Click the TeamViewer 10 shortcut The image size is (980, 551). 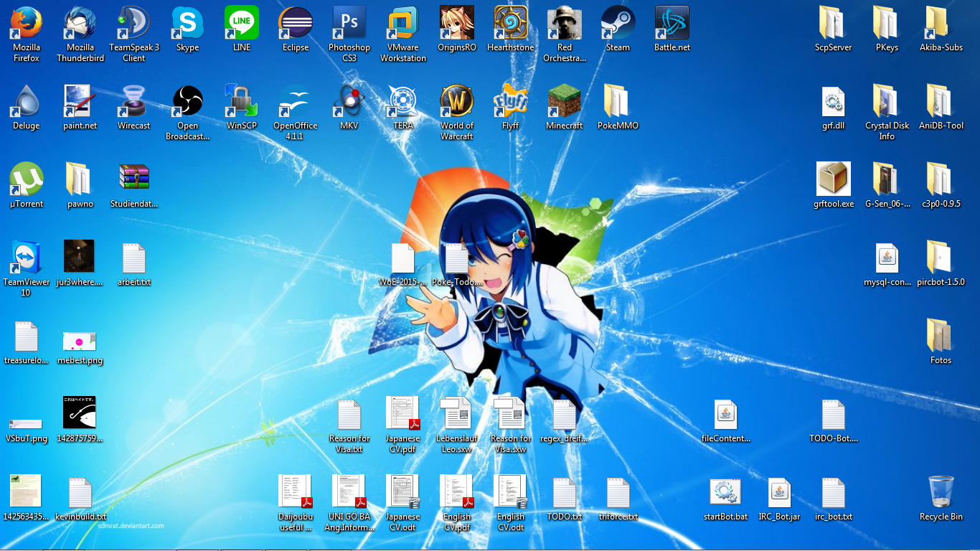click(27, 258)
